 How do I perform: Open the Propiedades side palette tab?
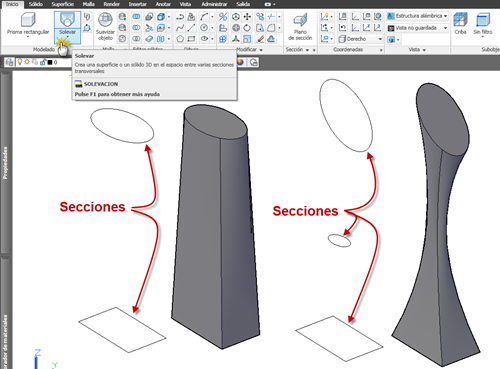(5, 163)
